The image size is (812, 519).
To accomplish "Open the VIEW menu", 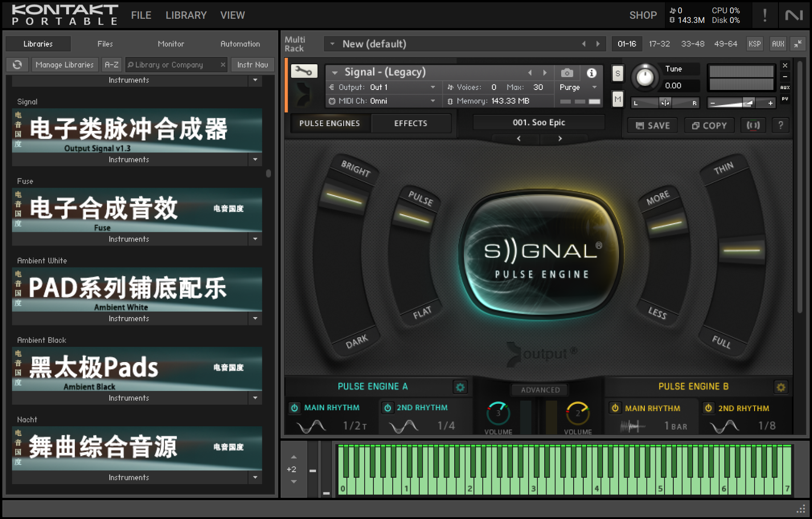I will (232, 15).
